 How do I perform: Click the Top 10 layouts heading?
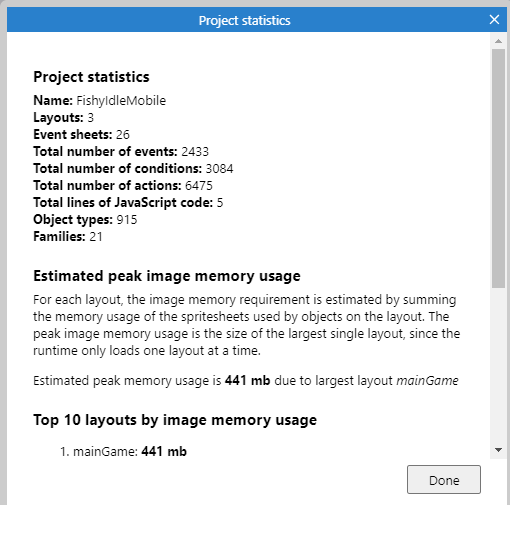click(175, 420)
